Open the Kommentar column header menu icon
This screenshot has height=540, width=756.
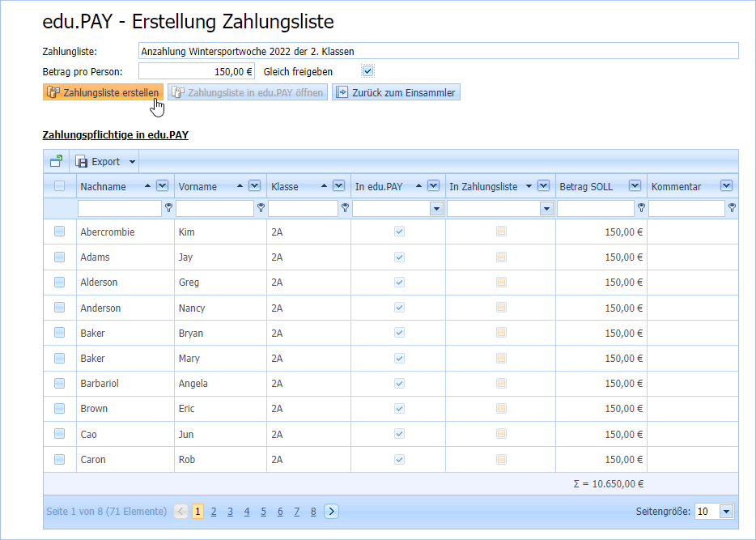click(726, 186)
